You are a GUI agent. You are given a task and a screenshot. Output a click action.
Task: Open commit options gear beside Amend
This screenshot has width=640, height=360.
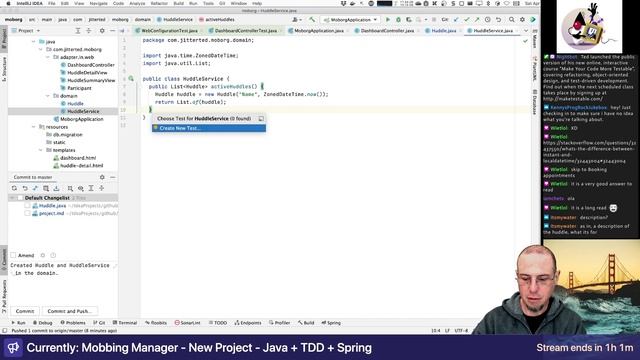[x=43, y=255]
